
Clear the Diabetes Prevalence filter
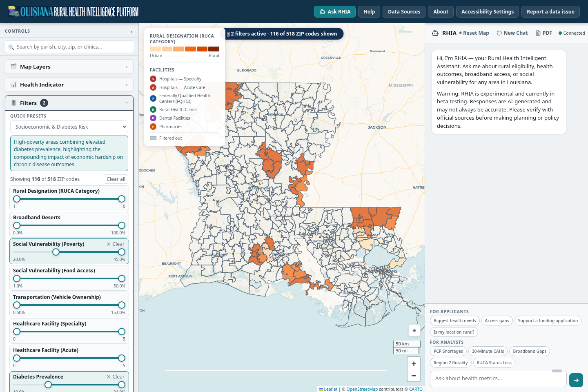(x=116, y=376)
